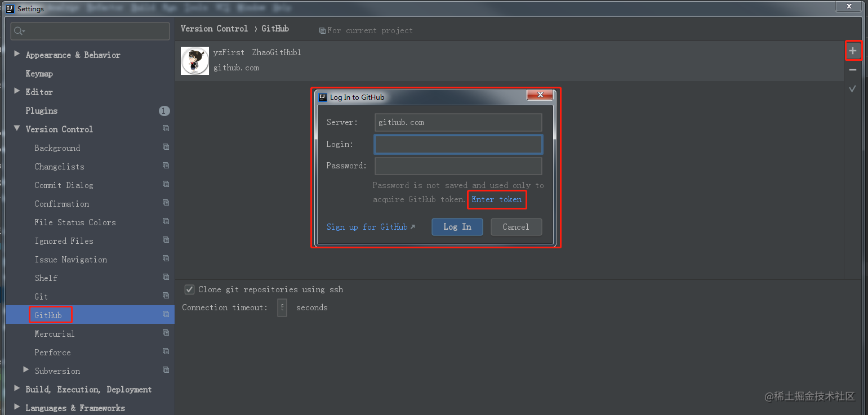Viewport: 868px width, 415px height.
Task: Click the project-level icon beside Changelists
Action: (x=166, y=166)
